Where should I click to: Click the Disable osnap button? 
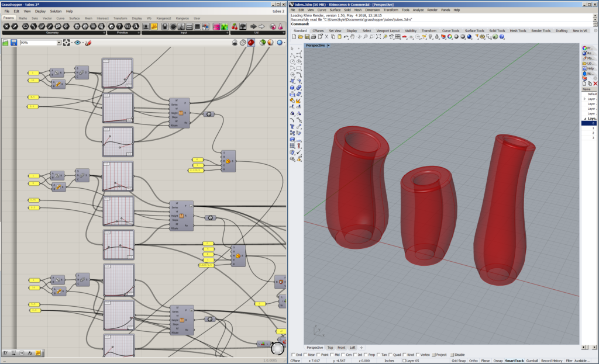point(457,355)
